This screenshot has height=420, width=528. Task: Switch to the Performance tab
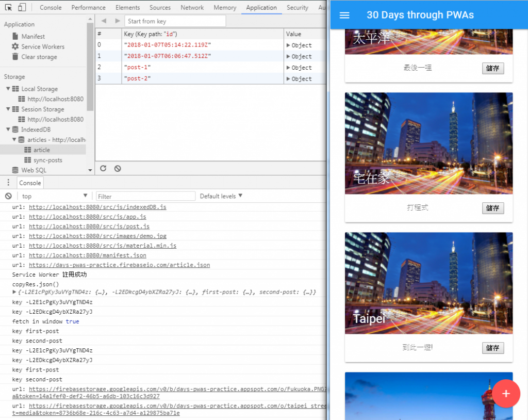click(x=88, y=7)
